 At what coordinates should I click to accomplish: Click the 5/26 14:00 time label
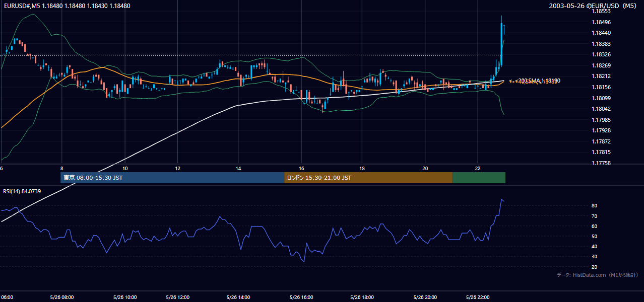click(x=238, y=297)
